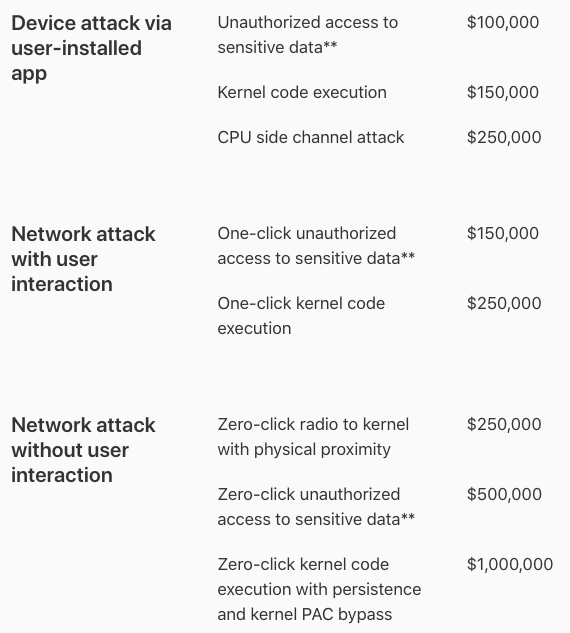The height and width of the screenshot is (633, 570).
Task: Click 'Zero-click unauthorized access to sensitive data**'
Action: coord(316,507)
